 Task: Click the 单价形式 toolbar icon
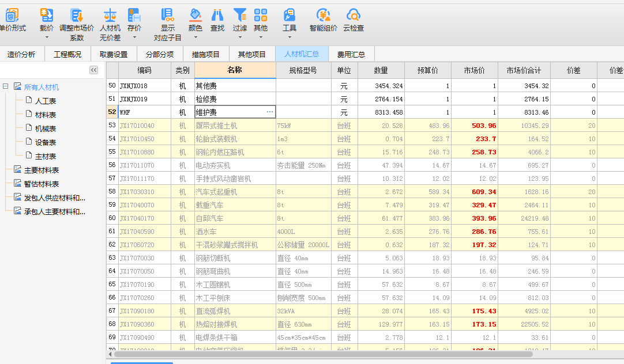pyautogui.click(x=12, y=16)
